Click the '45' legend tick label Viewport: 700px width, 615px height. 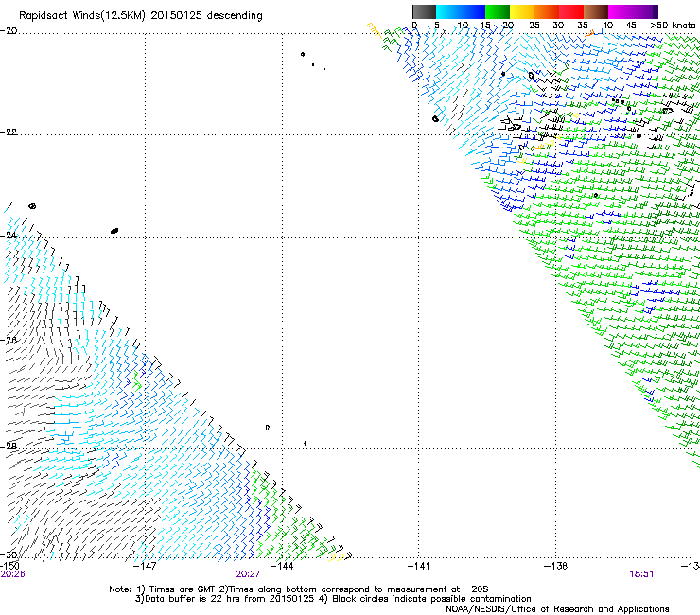[x=631, y=26]
